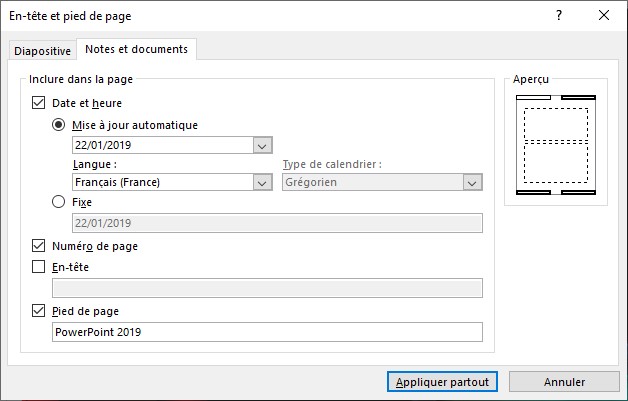Expand the Langue dropdown list
Screen dimensions: 628x401
263,182
